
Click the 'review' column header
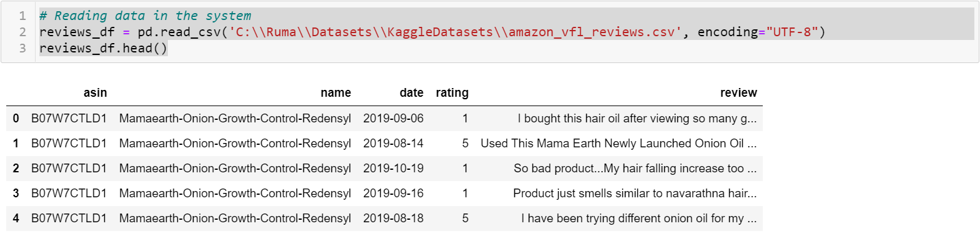coord(738,93)
